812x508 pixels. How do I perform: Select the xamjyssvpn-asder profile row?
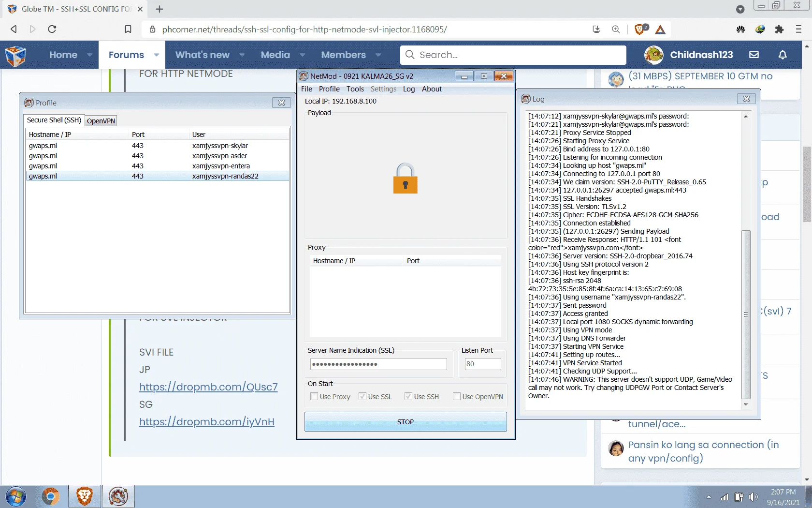[x=157, y=156]
